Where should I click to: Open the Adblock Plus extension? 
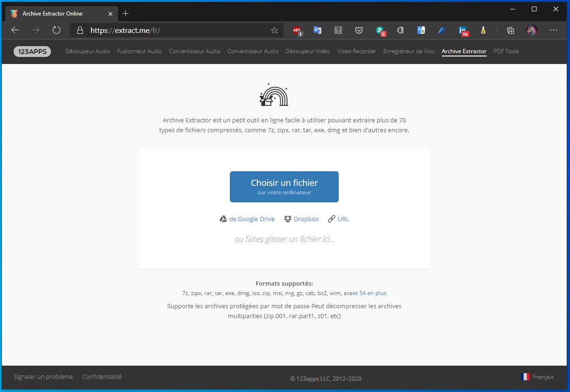pyautogui.click(x=297, y=31)
